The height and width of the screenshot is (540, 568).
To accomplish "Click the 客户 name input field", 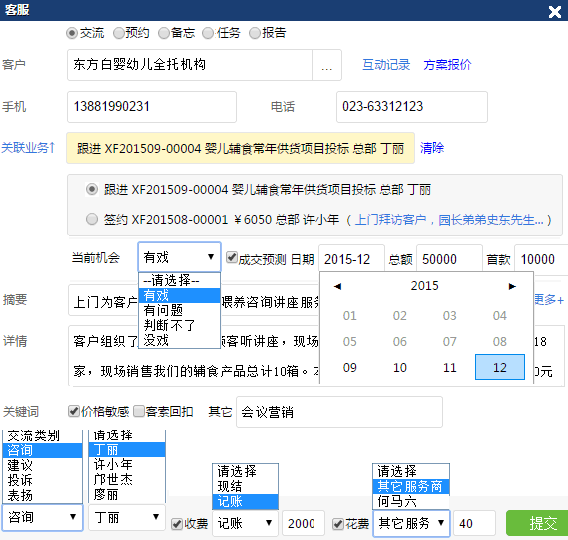I will [x=190, y=65].
